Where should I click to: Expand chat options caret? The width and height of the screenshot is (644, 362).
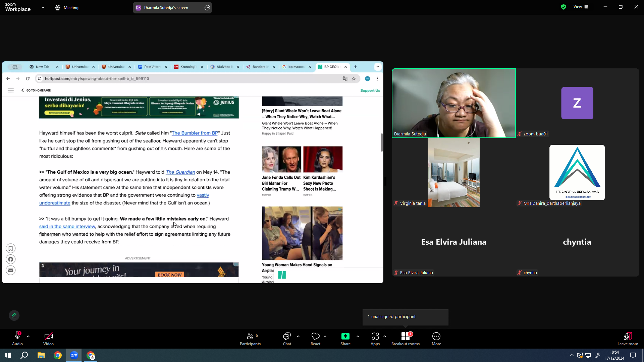[x=298, y=336]
